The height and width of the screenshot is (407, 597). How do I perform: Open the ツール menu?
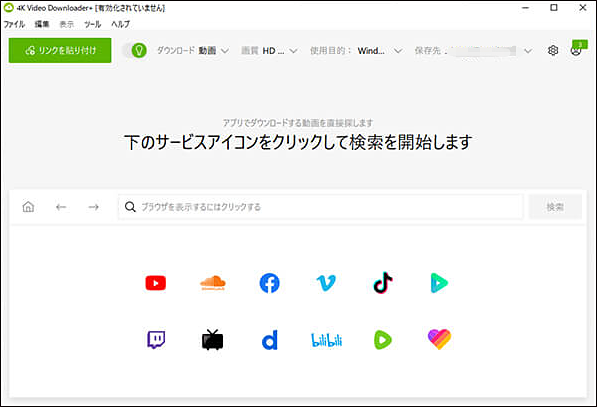pos(93,24)
